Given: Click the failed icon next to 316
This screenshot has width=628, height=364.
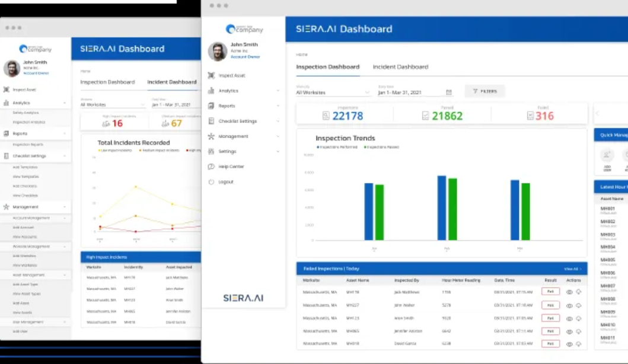Looking at the screenshot, I should pos(530,116).
